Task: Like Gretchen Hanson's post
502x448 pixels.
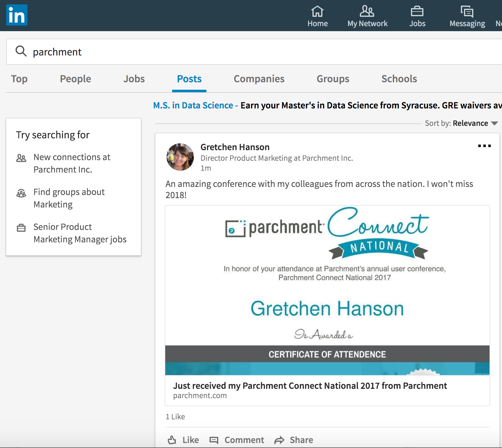Action: point(183,440)
